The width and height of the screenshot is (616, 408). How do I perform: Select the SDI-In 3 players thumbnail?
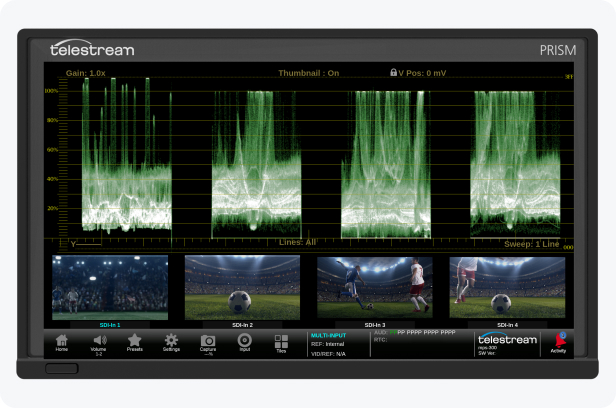point(375,287)
